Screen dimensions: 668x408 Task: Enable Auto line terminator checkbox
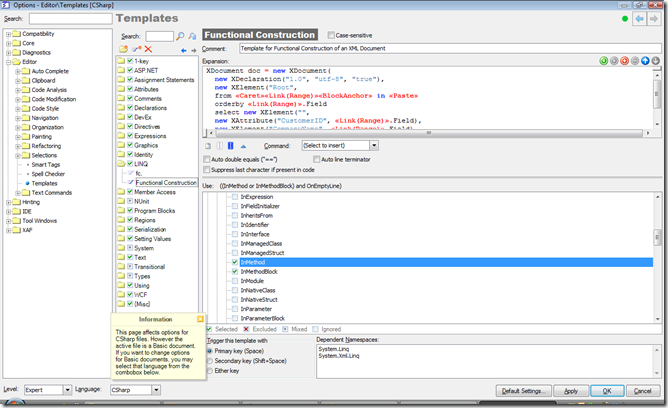[317, 159]
